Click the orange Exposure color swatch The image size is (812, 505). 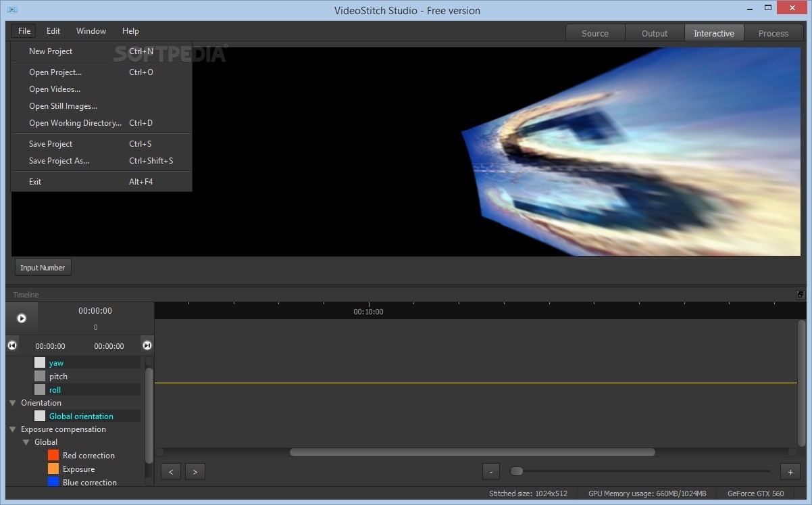[x=53, y=468]
